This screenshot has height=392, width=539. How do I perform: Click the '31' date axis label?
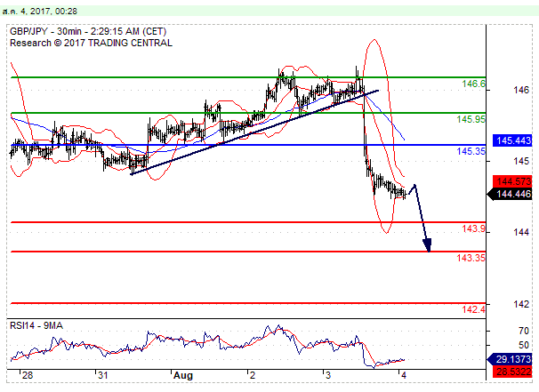[103, 375]
